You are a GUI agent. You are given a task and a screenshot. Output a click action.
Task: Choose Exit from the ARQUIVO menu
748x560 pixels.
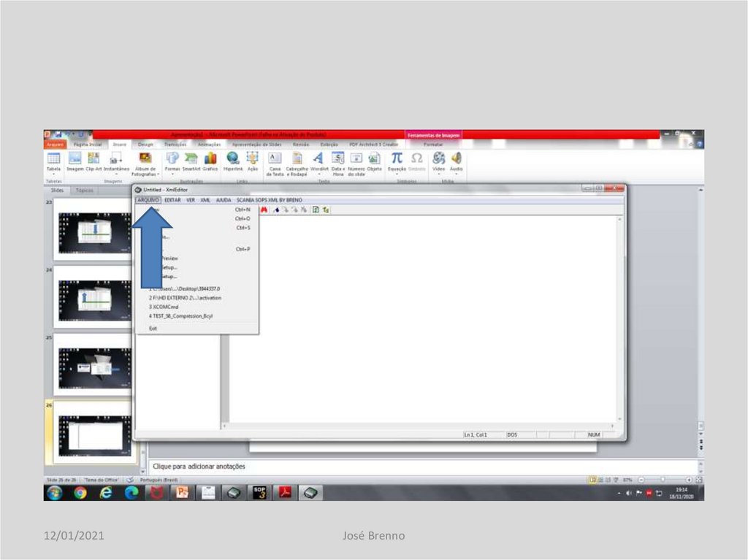tap(197, 329)
